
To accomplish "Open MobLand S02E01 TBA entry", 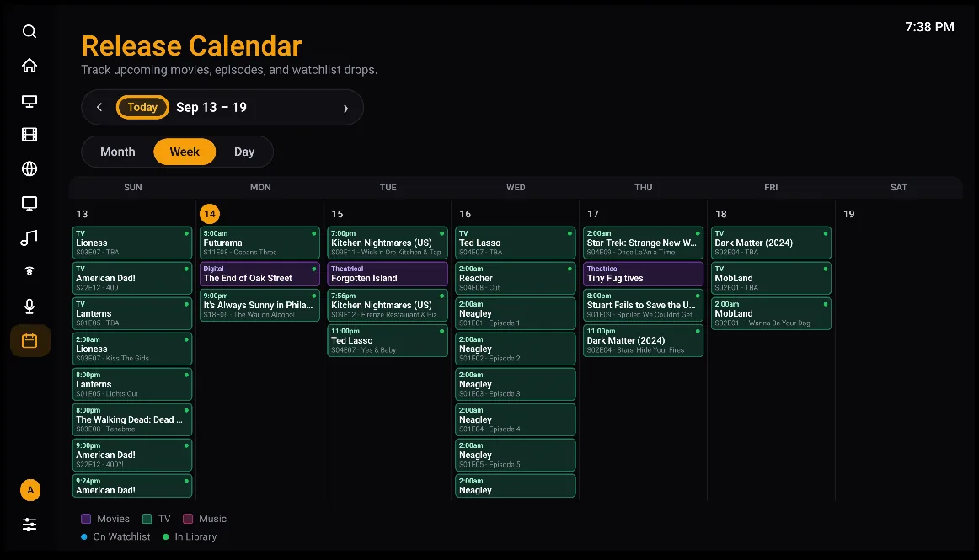I will (771, 279).
